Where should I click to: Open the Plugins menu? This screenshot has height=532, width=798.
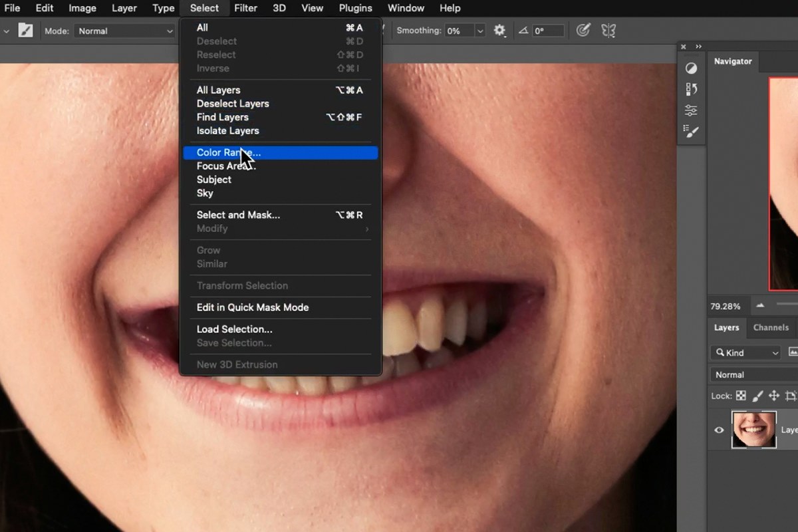[x=355, y=8]
